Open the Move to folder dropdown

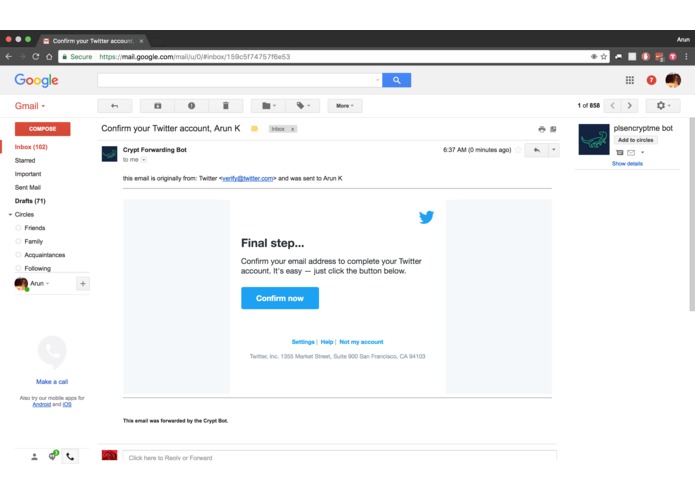(268, 106)
